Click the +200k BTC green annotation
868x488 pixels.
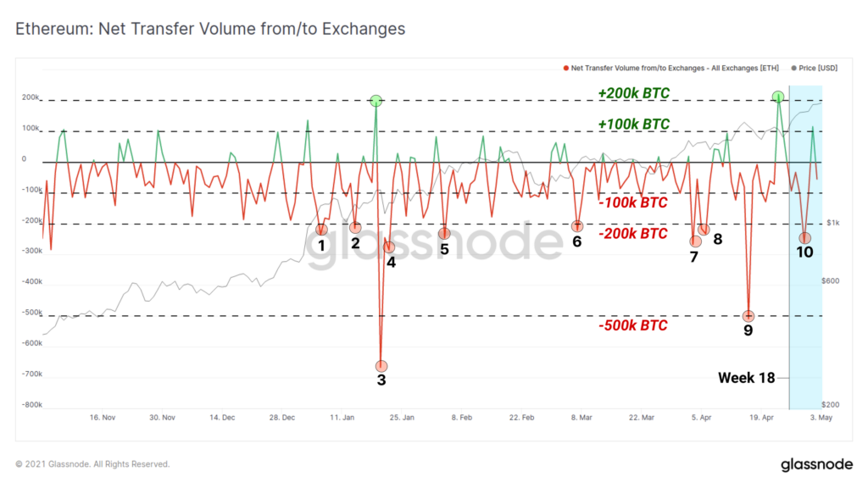click(x=634, y=93)
